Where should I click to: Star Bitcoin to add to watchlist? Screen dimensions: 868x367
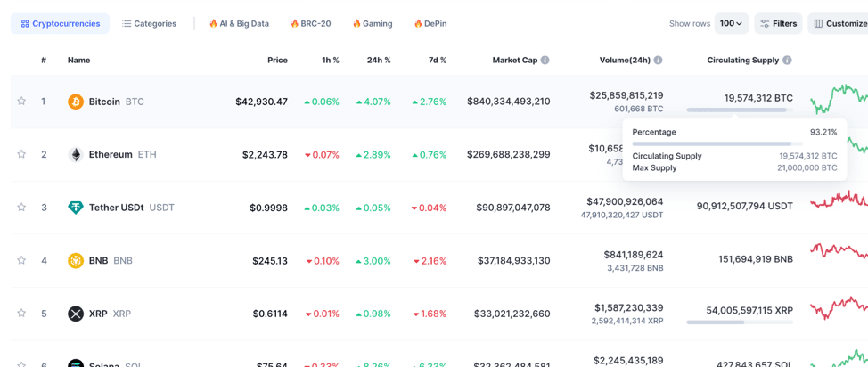click(21, 102)
